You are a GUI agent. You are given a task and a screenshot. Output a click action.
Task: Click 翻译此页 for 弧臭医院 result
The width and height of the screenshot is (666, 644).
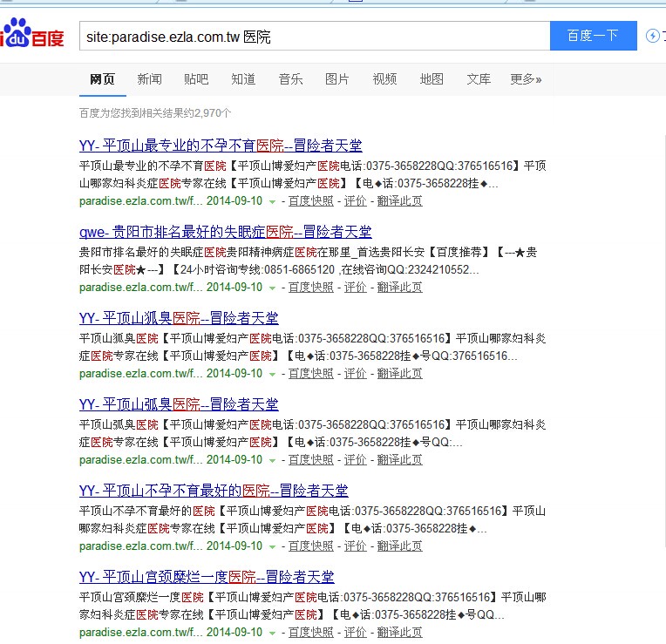[x=399, y=460]
